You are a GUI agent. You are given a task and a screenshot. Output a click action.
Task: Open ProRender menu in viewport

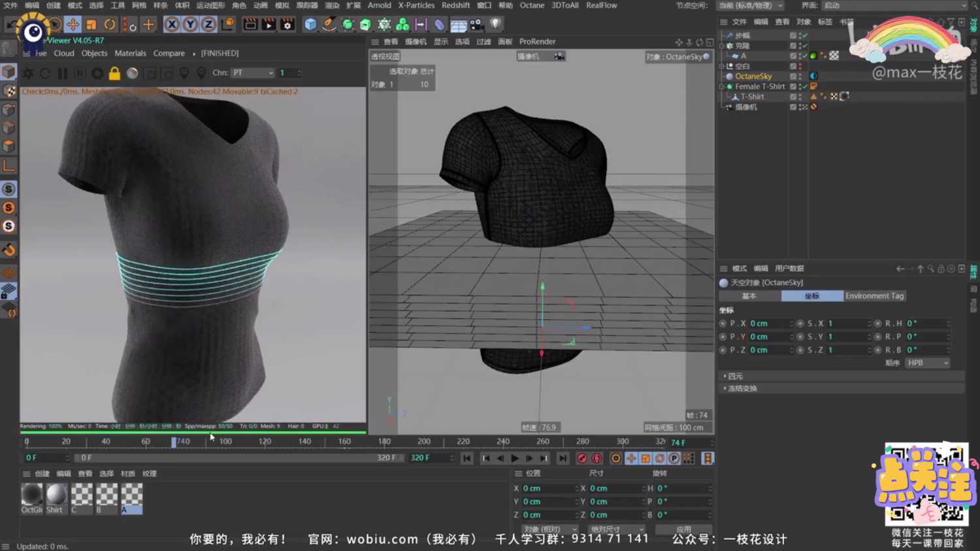(537, 41)
